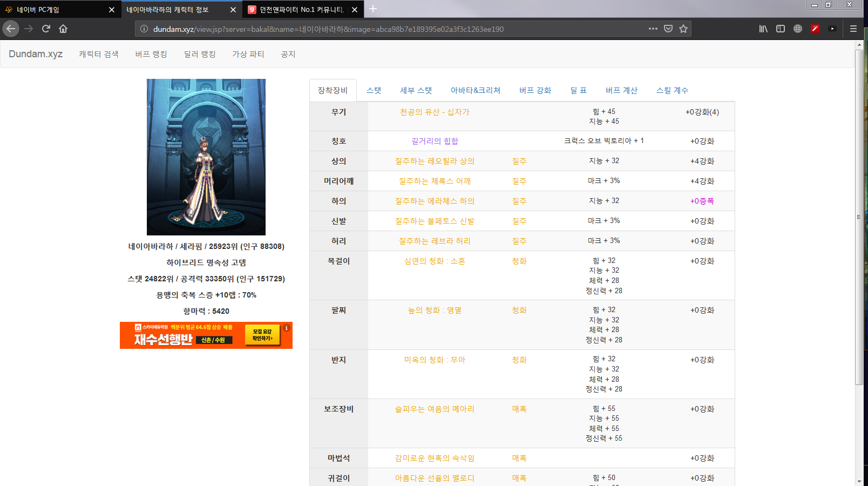The image size is (868, 486).
Task: Click the globe extension icon
Action: coord(798,29)
